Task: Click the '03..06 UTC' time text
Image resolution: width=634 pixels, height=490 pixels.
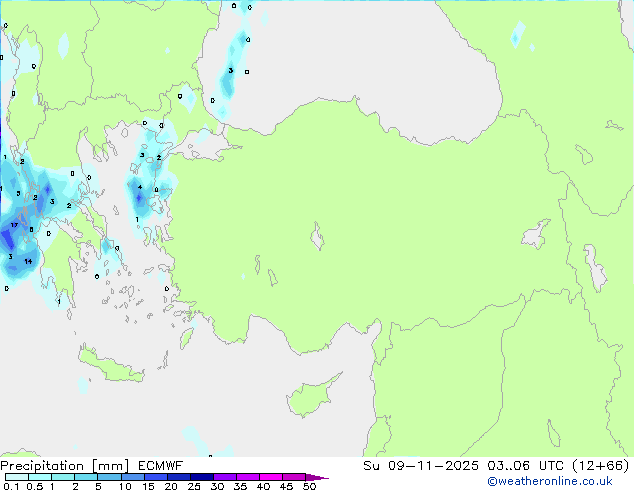Action: pyautogui.click(x=525, y=466)
